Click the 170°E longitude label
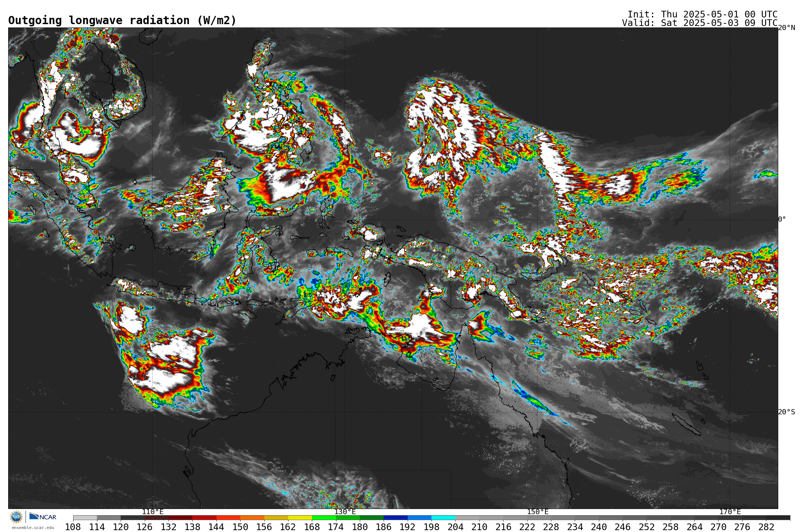The image size is (802, 532). (x=730, y=512)
